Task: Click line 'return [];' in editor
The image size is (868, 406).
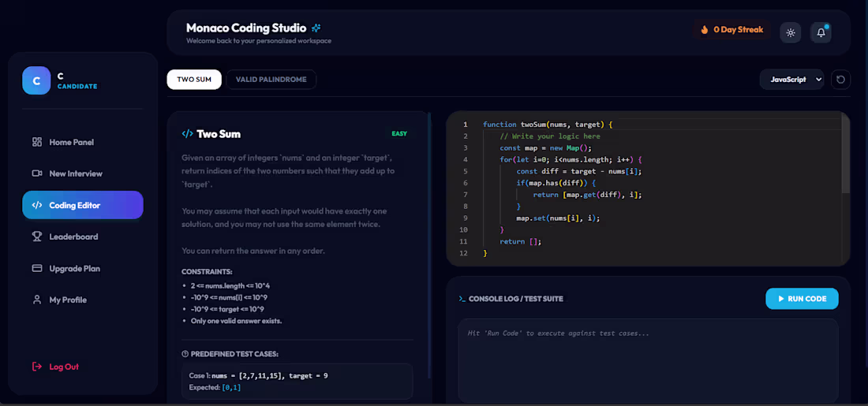Action: 520,241
